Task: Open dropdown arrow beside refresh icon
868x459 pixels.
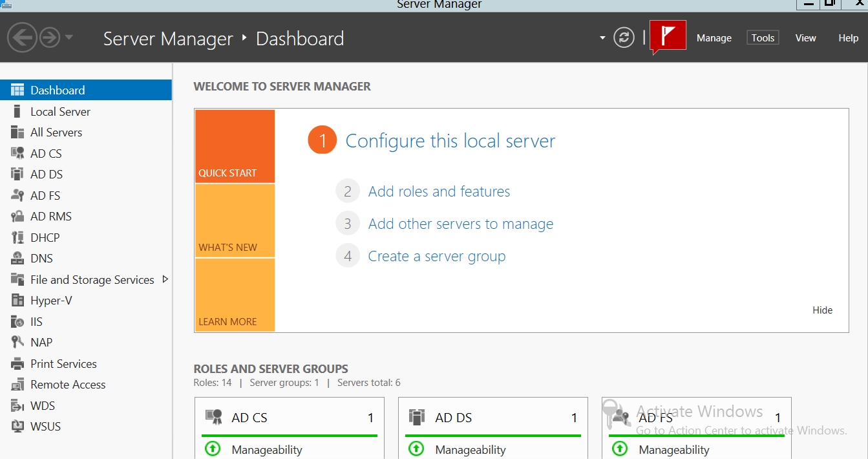Action: (x=602, y=37)
